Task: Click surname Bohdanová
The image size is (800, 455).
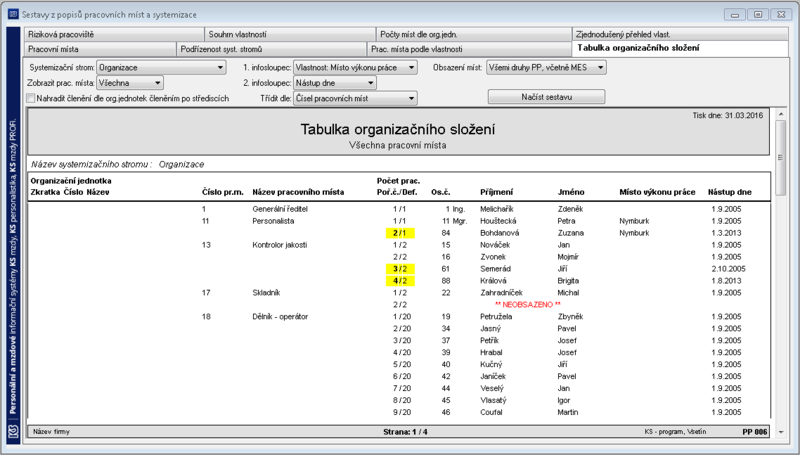Action: 499,233
